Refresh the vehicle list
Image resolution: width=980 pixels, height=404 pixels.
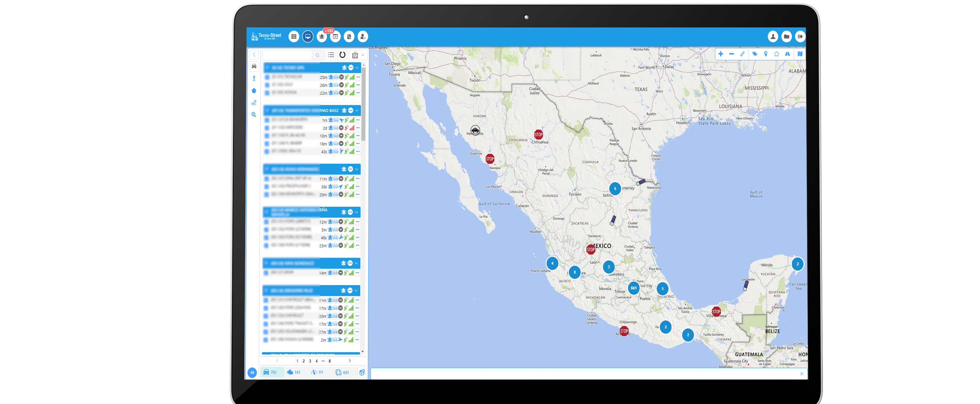[342, 55]
